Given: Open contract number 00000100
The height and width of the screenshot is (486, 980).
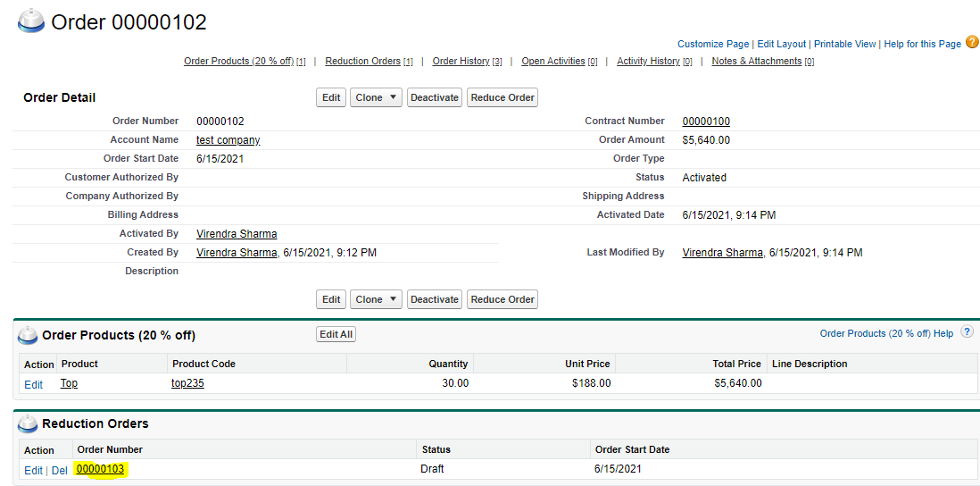Looking at the screenshot, I should tap(706, 121).
